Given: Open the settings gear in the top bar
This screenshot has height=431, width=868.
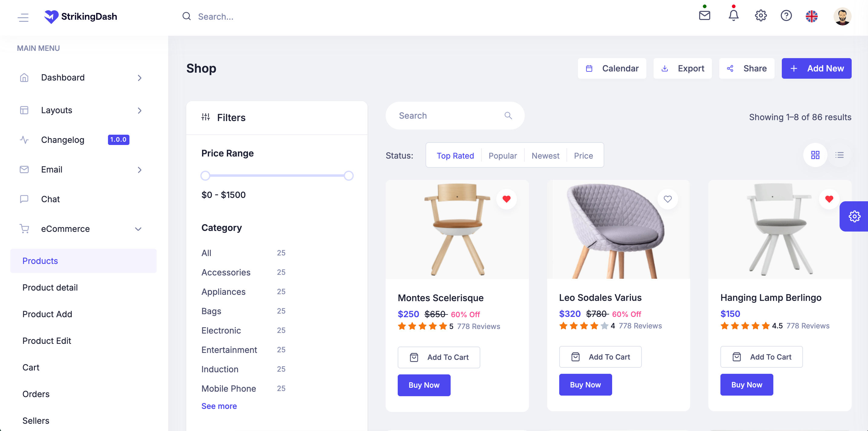Looking at the screenshot, I should pos(761,16).
